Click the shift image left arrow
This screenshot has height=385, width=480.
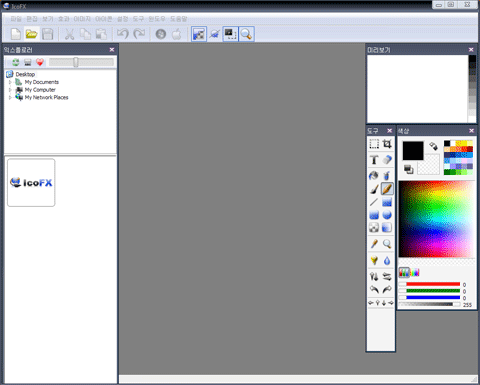coord(371,303)
